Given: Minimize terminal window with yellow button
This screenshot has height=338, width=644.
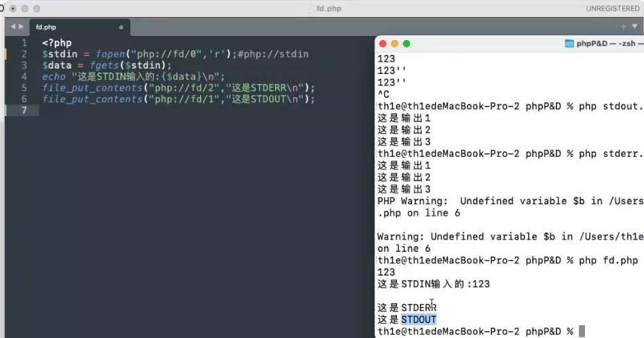Looking at the screenshot, I should click(x=395, y=43).
